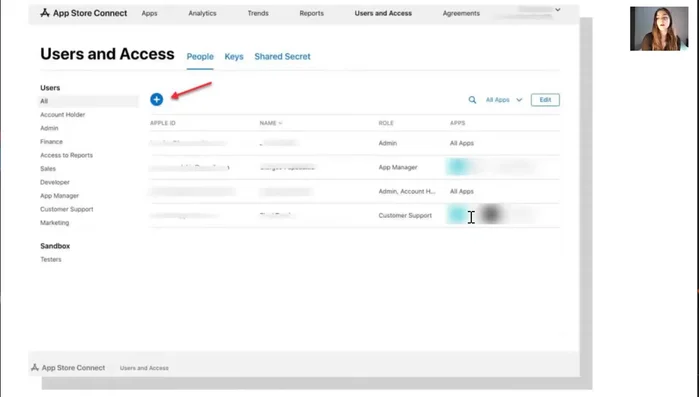Click the App Store Connect logo in header
The height and width of the screenshot is (397, 699).
(83, 13)
